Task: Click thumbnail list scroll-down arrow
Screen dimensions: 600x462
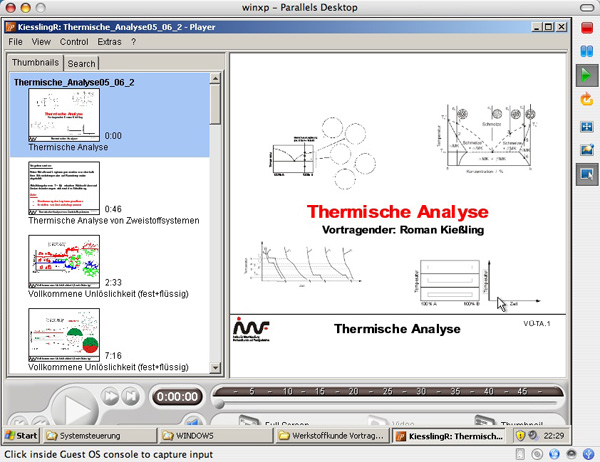Action: (215, 367)
